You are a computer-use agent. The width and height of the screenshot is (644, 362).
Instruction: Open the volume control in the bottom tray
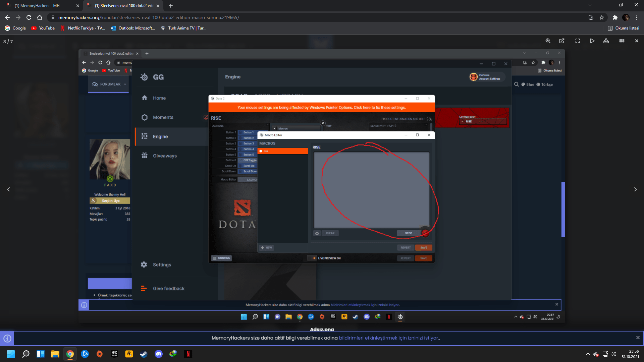point(613,354)
